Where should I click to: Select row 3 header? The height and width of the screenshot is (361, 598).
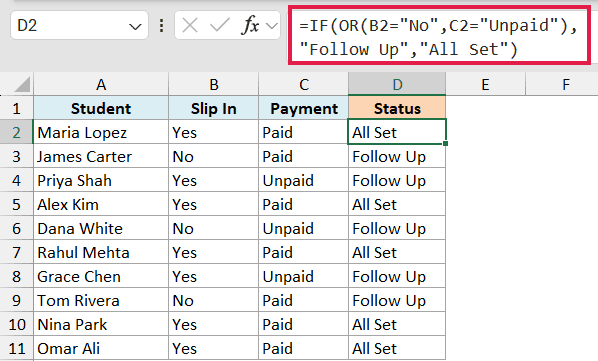(16, 156)
